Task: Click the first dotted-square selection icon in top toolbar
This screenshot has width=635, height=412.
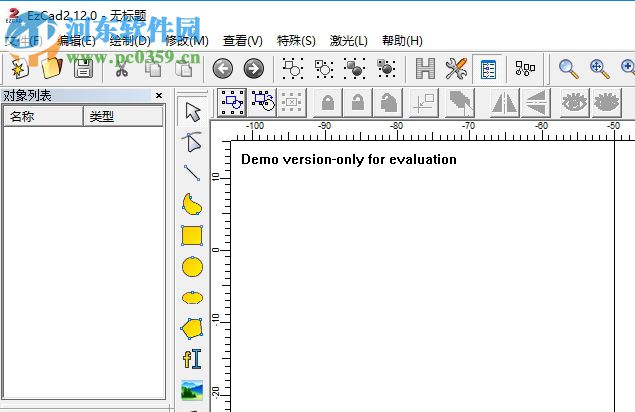Action: tap(293, 68)
